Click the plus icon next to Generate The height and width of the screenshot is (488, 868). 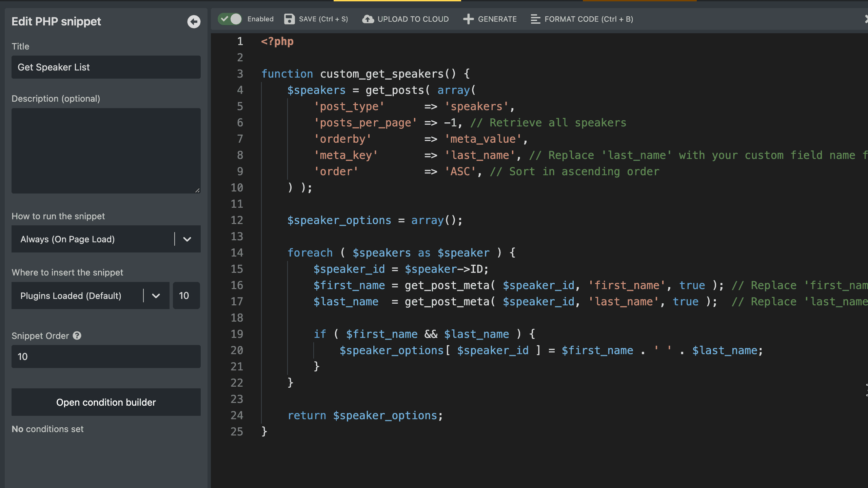(x=468, y=19)
